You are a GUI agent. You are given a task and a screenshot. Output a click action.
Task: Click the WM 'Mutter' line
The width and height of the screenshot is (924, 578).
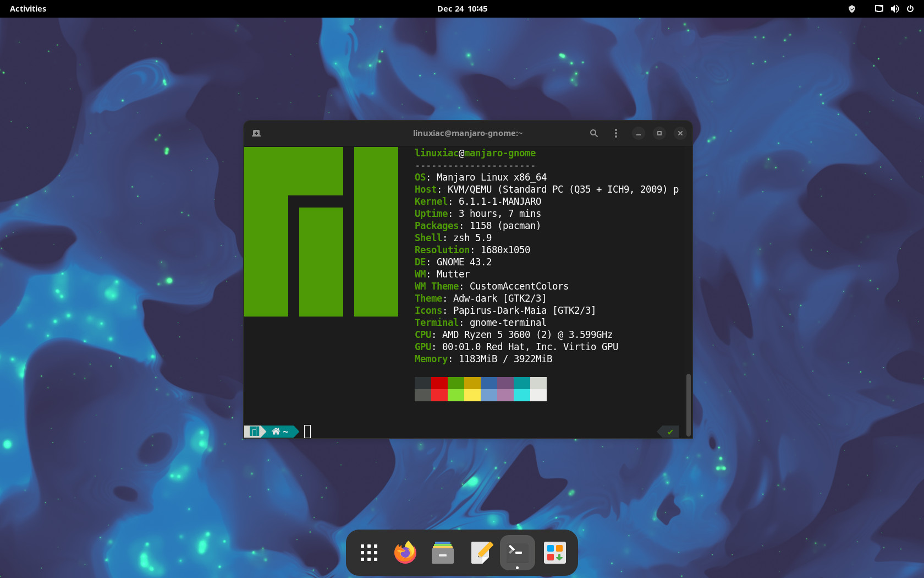pos(442,274)
